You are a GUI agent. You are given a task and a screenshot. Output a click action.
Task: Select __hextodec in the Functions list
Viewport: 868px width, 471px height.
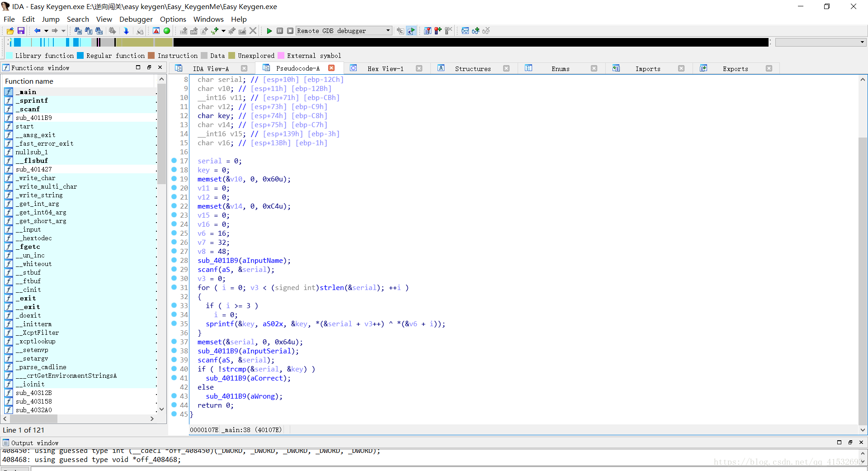(80, 238)
